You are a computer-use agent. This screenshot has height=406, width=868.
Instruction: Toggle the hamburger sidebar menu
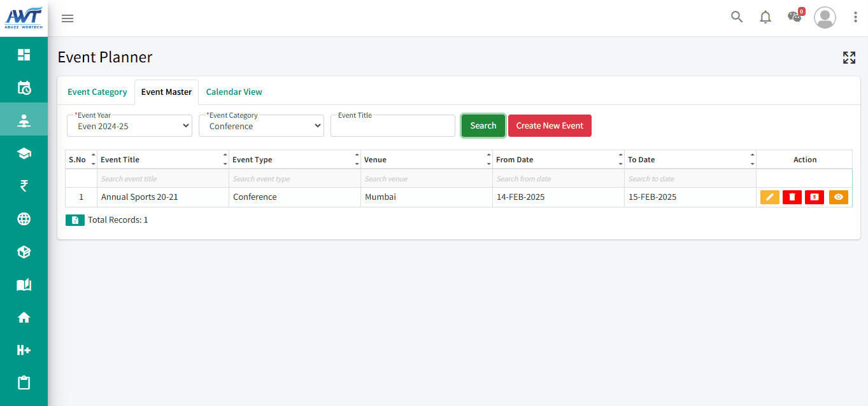point(68,18)
